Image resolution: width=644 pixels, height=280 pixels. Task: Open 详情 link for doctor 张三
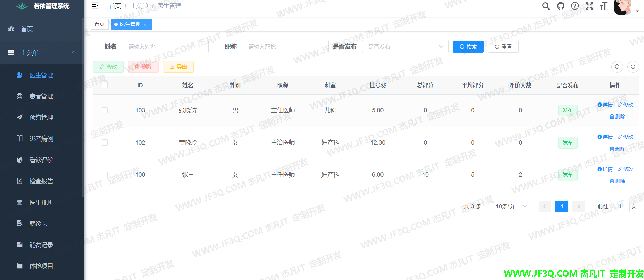pos(605,169)
